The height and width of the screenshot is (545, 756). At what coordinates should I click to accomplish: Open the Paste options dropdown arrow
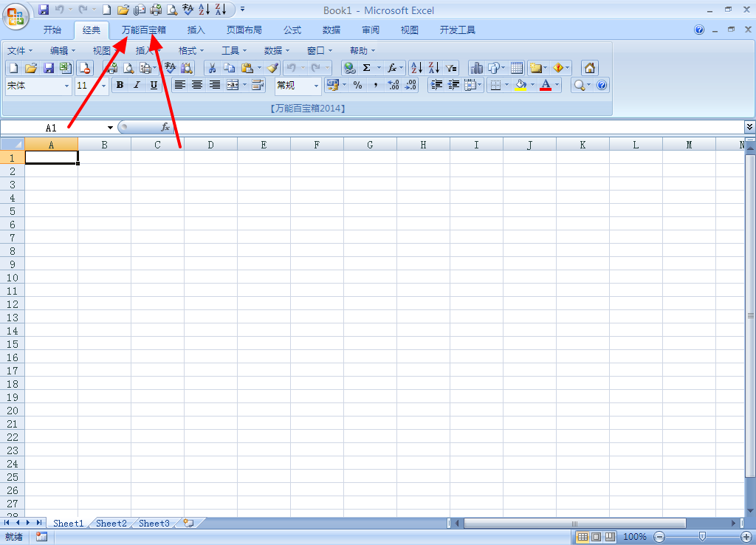[259, 68]
